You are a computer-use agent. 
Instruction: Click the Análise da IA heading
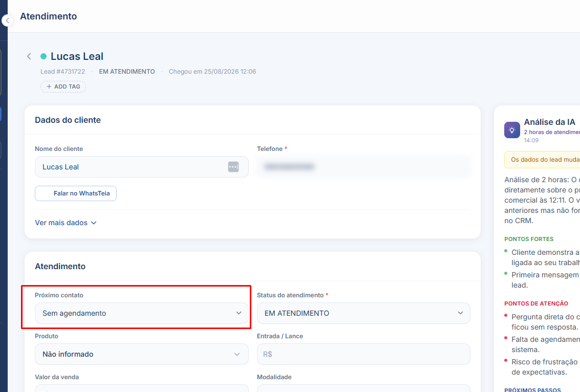pos(550,122)
